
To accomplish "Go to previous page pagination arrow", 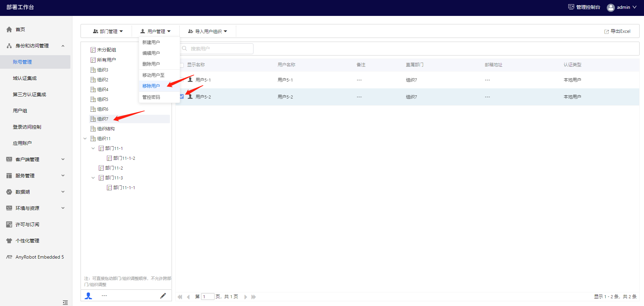I will [x=188, y=297].
